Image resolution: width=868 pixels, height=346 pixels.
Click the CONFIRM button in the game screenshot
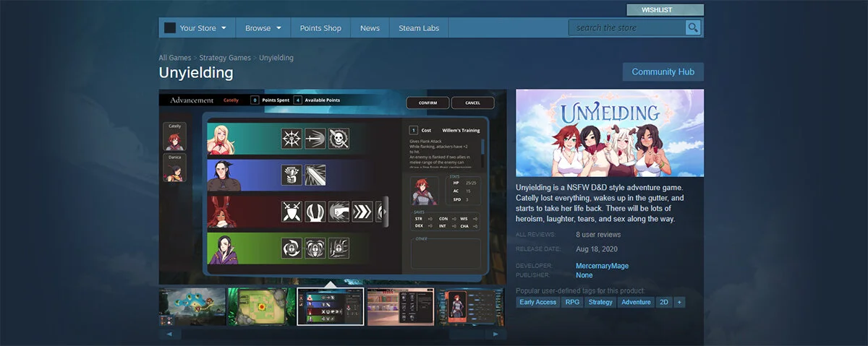click(427, 103)
